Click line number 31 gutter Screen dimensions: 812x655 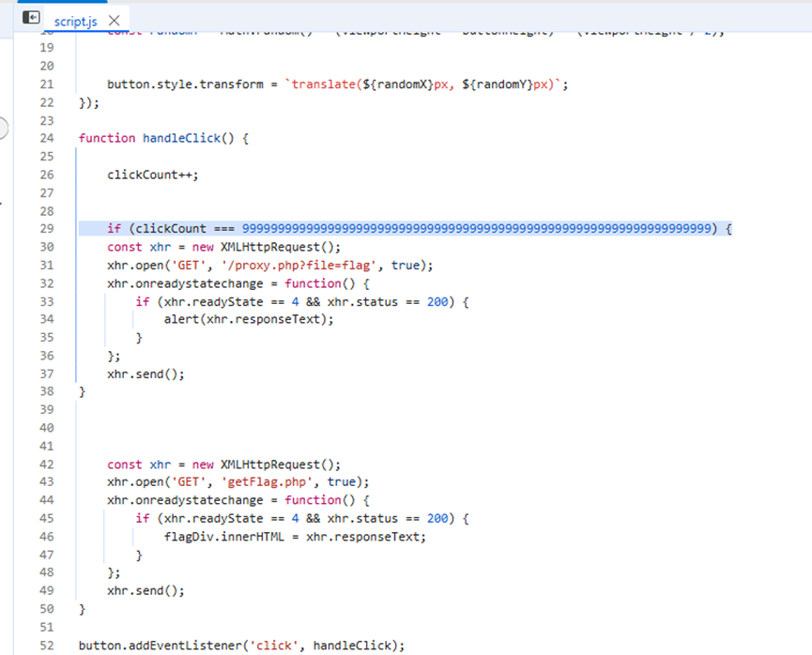coord(47,266)
